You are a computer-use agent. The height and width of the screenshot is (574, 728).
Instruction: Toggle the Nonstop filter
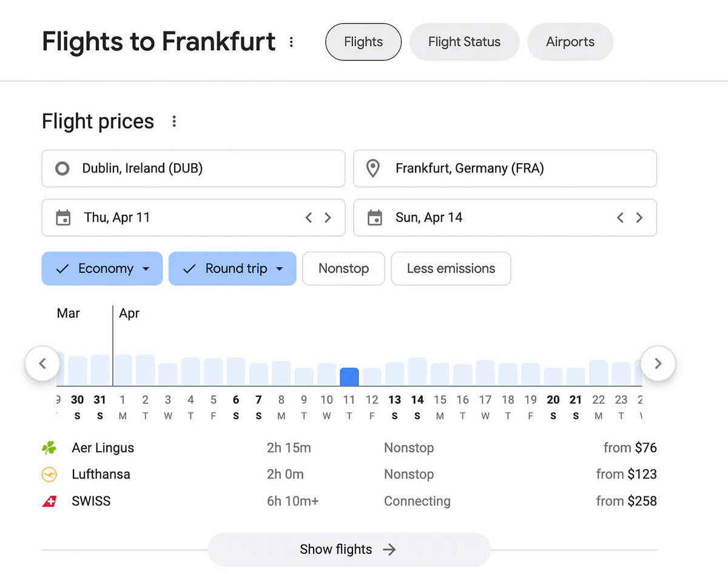343,269
